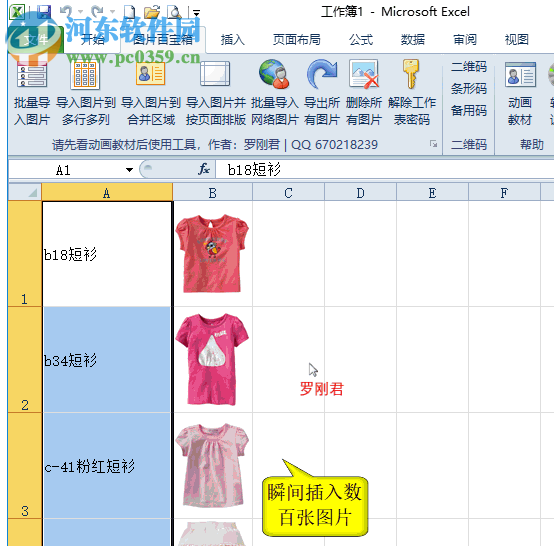
Task: Switch to the 审阅 Review tab
Action: click(465, 40)
